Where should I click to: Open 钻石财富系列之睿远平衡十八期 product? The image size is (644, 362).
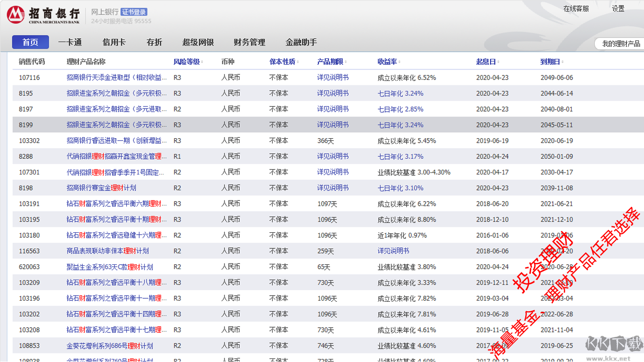tap(117, 283)
